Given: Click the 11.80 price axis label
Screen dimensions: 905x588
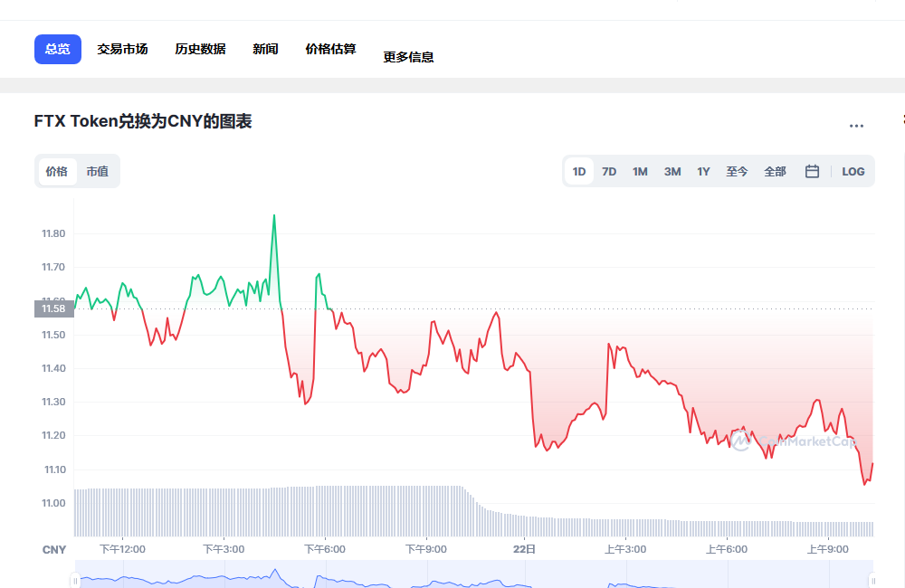Looking at the screenshot, I should click(53, 233).
